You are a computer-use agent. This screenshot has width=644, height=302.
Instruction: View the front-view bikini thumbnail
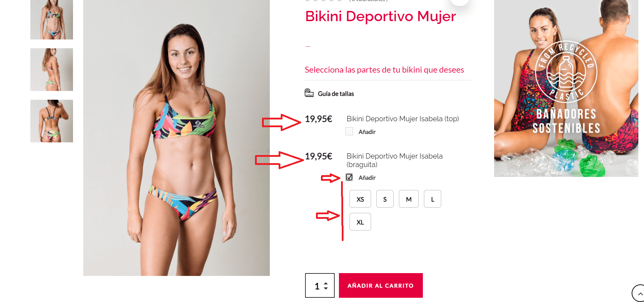pyautogui.click(x=51, y=19)
